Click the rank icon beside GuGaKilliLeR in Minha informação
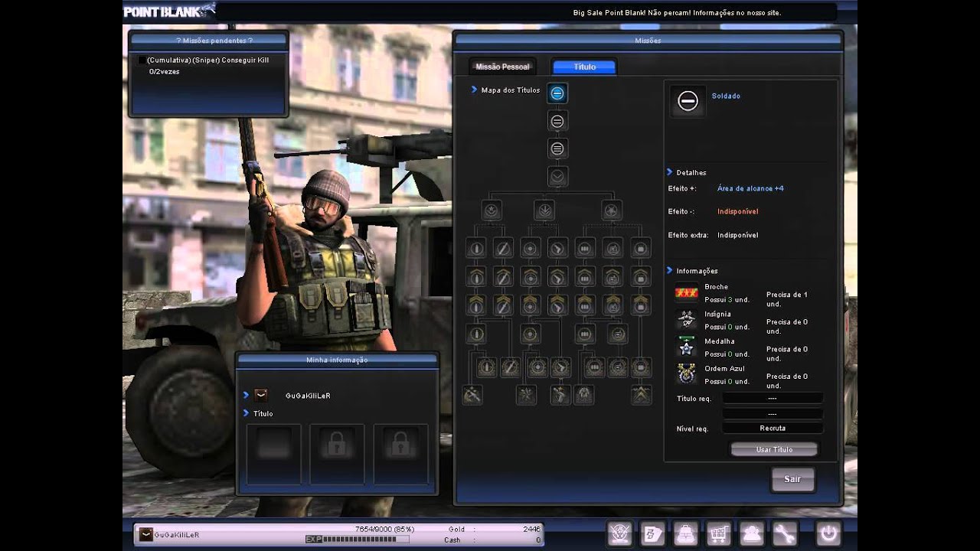The width and height of the screenshot is (980, 551). [x=261, y=395]
